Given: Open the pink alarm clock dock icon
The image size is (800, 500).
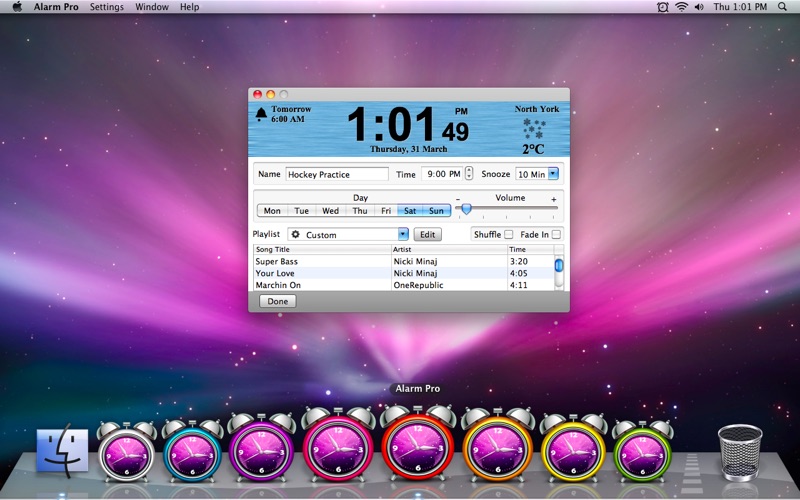Looking at the screenshot, I should coord(338,445).
